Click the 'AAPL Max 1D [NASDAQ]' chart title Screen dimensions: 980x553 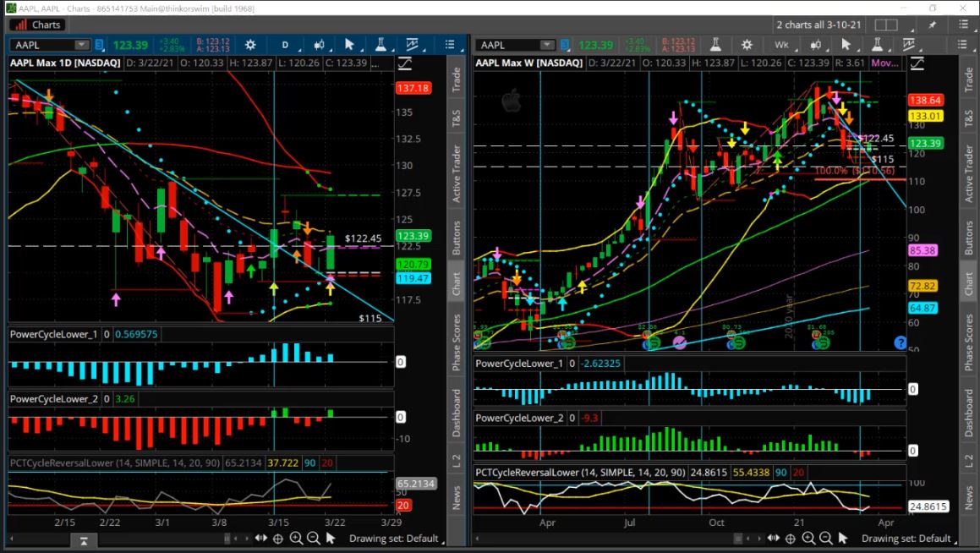pyautogui.click(x=65, y=63)
